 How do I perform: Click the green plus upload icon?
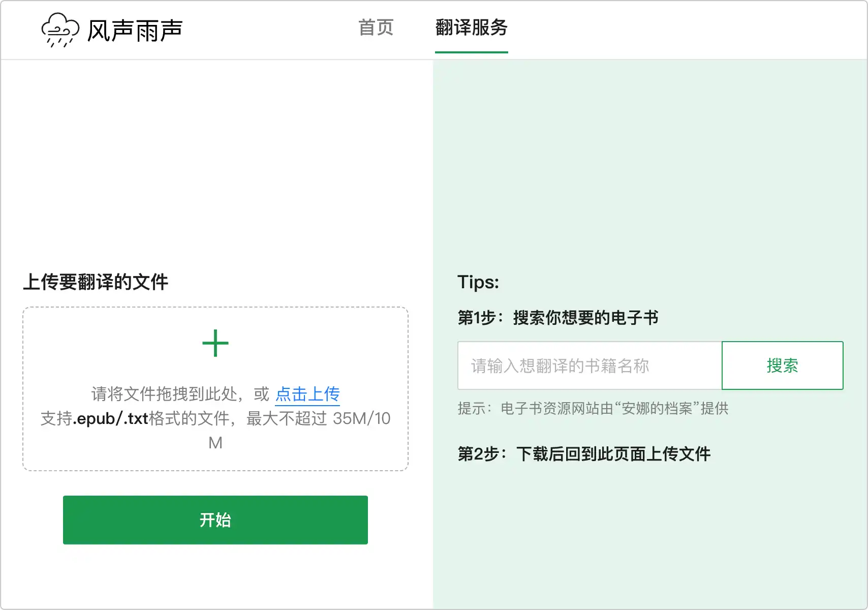(215, 343)
